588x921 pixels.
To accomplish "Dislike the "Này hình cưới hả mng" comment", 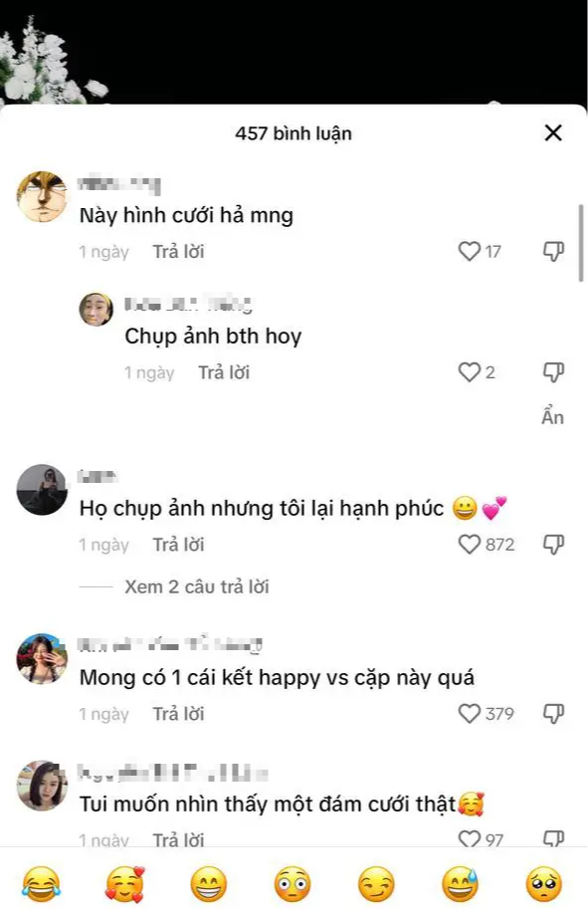I will pyautogui.click(x=553, y=251).
